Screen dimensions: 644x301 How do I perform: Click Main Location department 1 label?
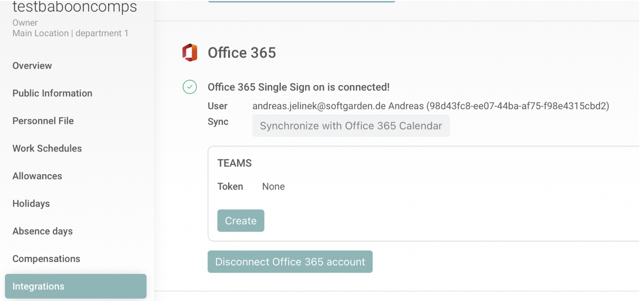(70, 33)
